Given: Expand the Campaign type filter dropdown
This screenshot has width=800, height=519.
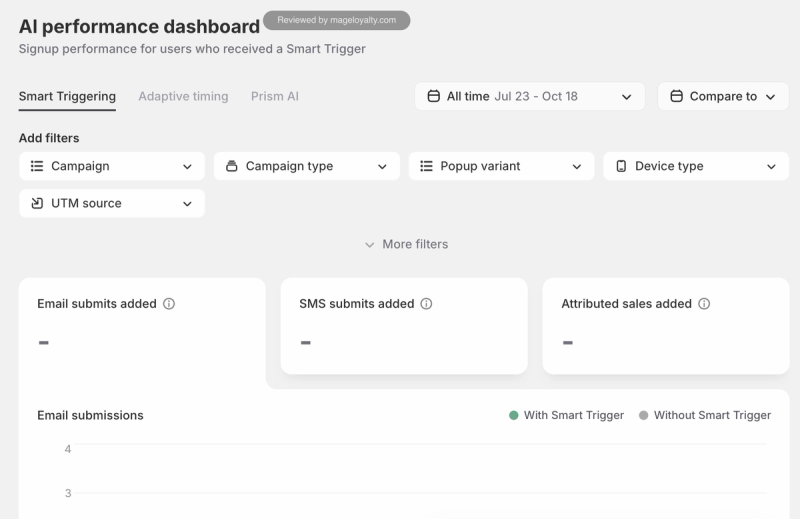Looking at the screenshot, I should 307,166.
